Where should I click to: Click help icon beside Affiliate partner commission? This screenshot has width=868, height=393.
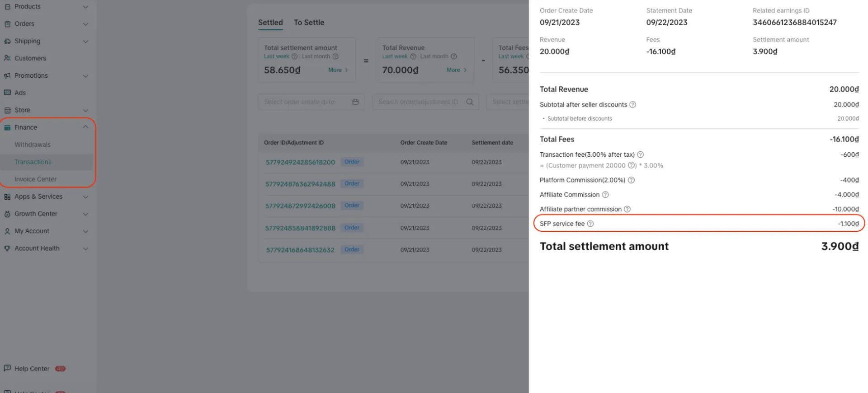(627, 209)
